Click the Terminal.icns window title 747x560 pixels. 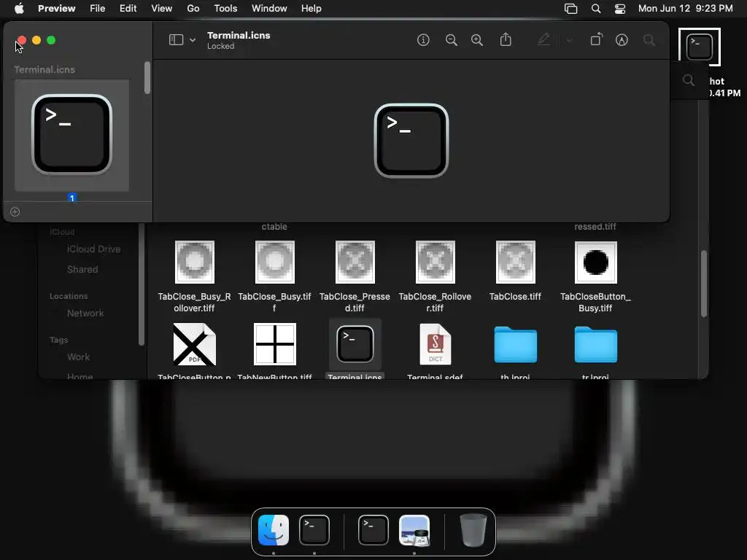point(239,35)
